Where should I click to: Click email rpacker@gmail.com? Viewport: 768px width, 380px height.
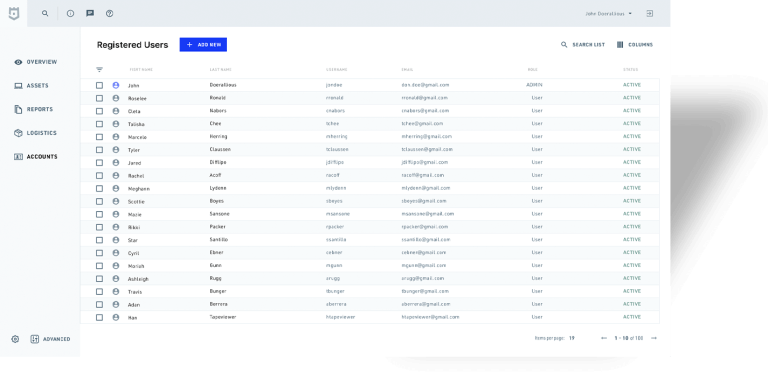(425, 227)
